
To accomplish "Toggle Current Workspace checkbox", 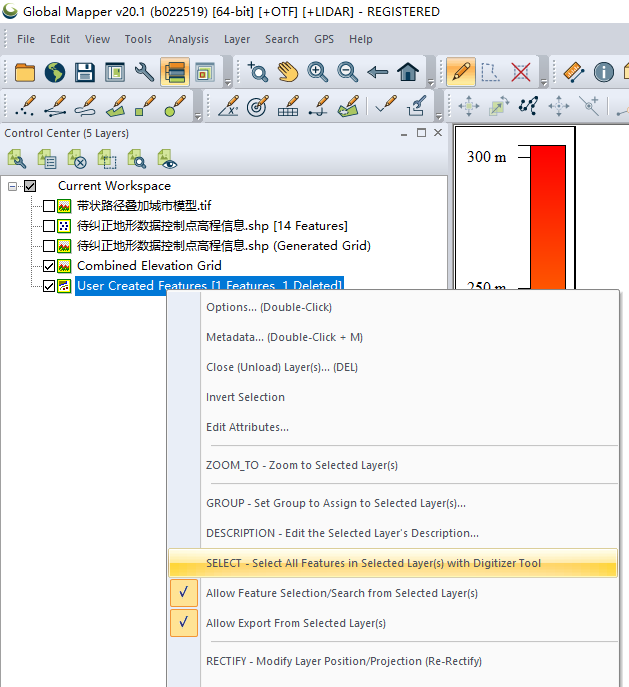I will coord(30,186).
